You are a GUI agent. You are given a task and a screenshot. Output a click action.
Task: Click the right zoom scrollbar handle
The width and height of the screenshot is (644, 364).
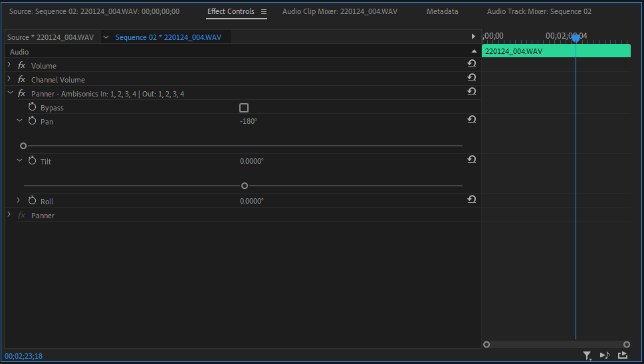click(x=626, y=345)
